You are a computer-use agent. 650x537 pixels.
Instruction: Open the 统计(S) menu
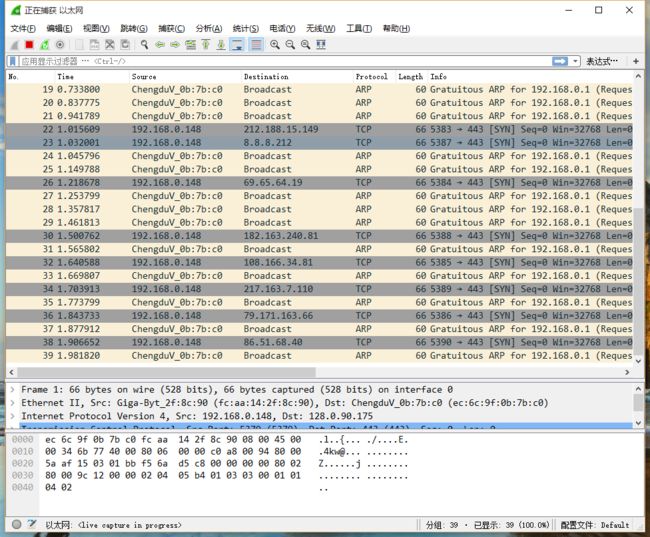pos(245,29)
